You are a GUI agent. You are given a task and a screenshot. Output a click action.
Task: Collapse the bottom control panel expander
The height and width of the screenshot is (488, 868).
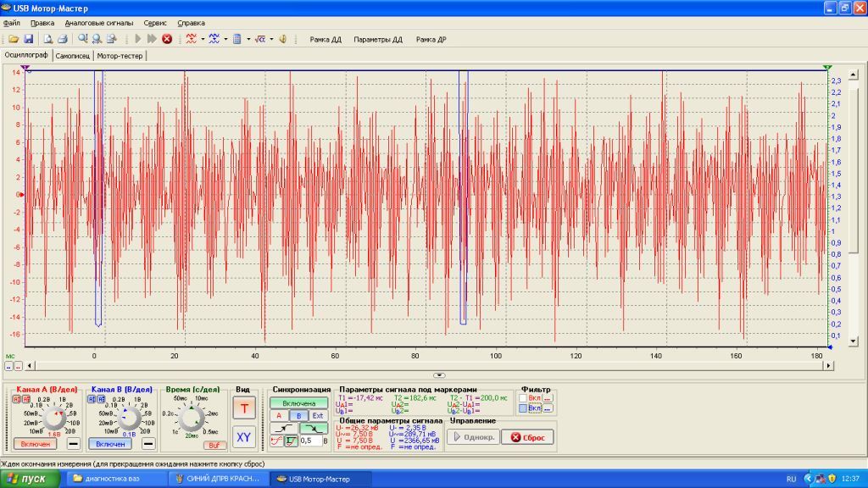click(439, 375)
